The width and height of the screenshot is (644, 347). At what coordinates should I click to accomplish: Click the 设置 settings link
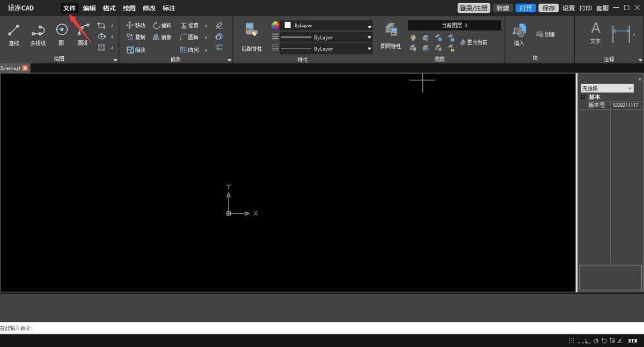[568, 8]
